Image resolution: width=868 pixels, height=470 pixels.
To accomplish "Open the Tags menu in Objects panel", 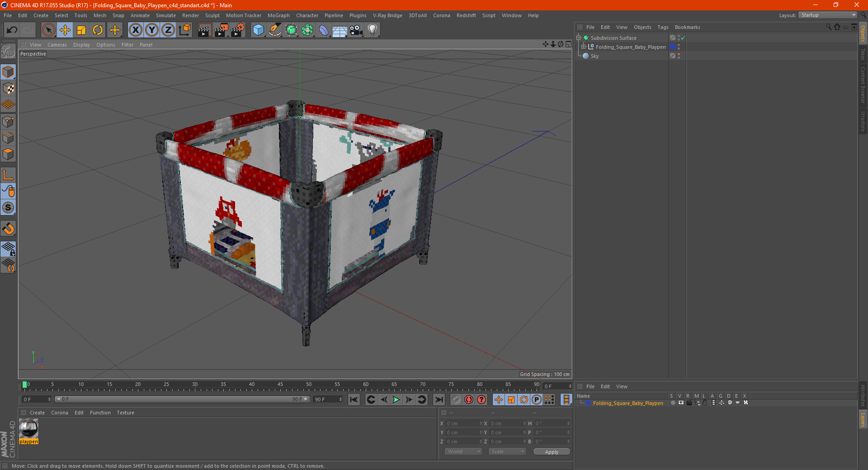I will [x=663, y=27].
